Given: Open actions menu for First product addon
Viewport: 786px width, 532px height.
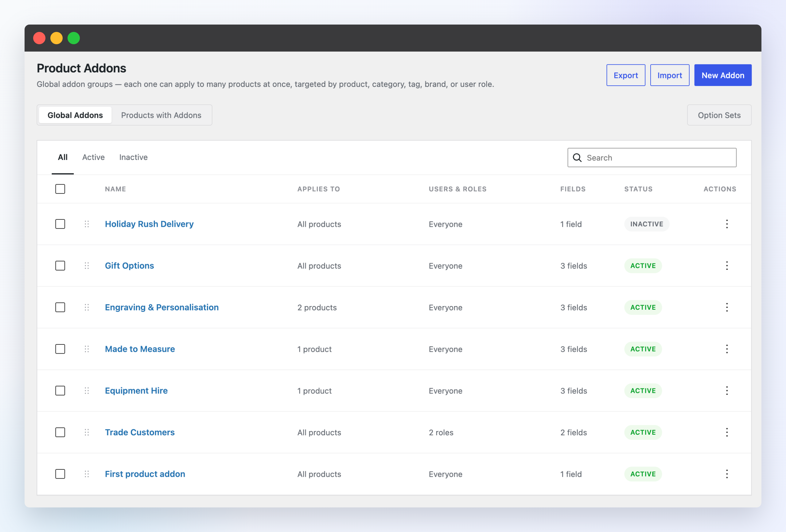Looking at the screenshot, I should point(726,474).
